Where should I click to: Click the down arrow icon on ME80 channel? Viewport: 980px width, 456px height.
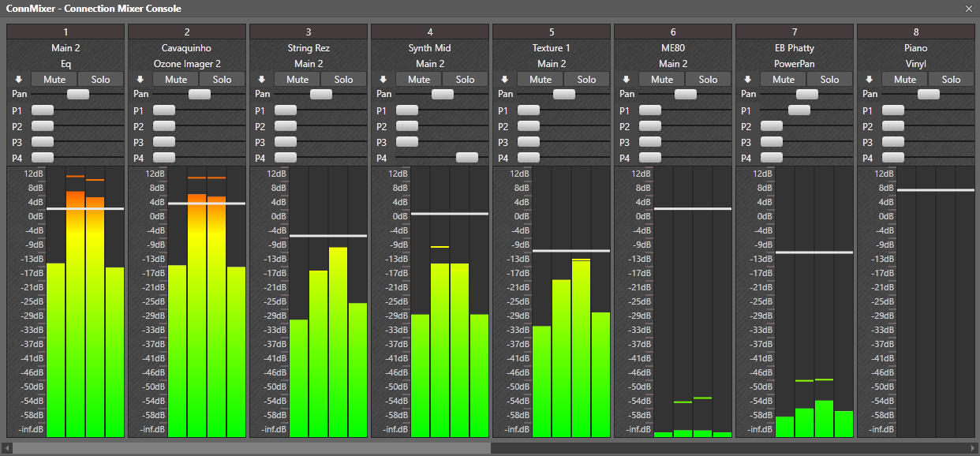(x=626, y=79)
